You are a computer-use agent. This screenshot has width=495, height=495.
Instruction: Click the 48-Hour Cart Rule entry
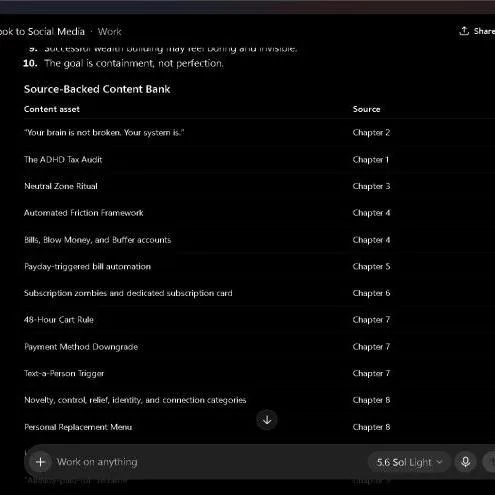click(59, 320)
